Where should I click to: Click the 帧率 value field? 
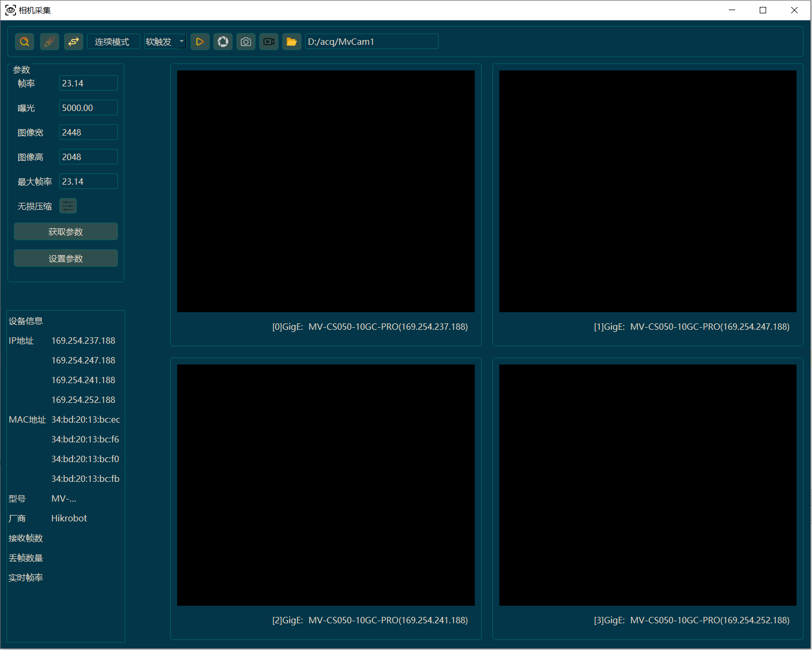pos(89,83)
